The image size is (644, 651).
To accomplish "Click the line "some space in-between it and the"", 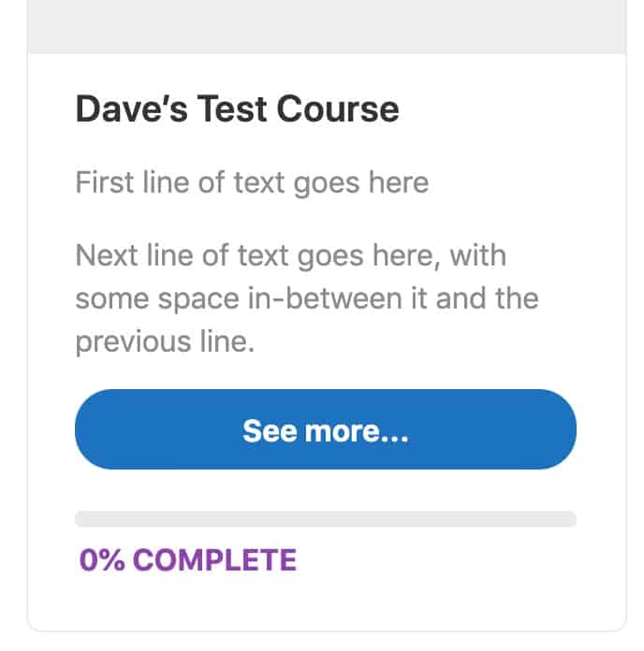I will 306,298.
